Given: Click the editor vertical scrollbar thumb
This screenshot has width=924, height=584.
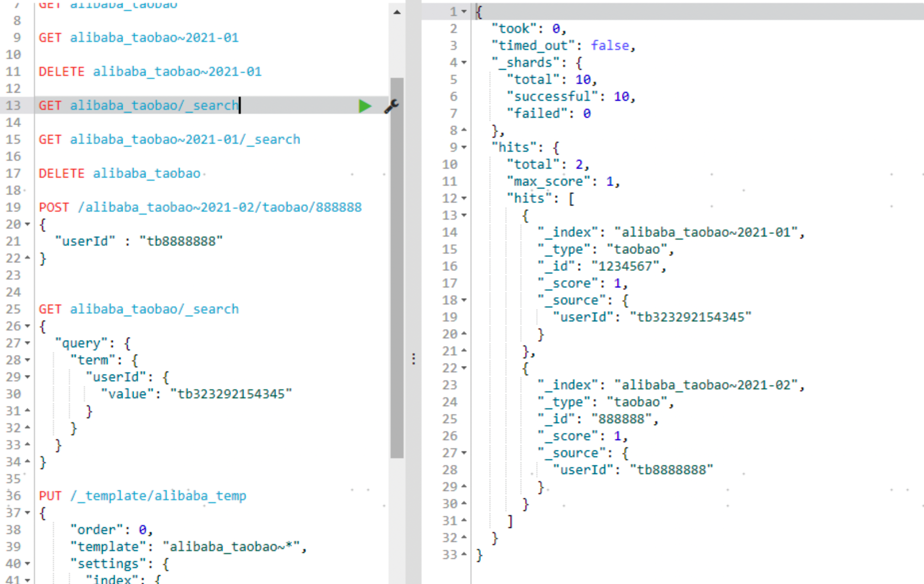Looking at the screenshot, I should pyautogui.click(x=397, y=268).
